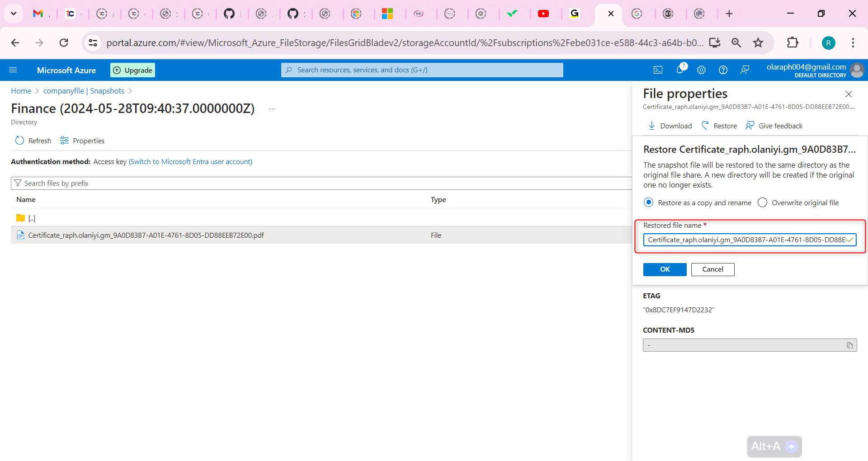
Task: Refresh the Finance directory listing
Action: pyautogui.click(x=33, y=141)
